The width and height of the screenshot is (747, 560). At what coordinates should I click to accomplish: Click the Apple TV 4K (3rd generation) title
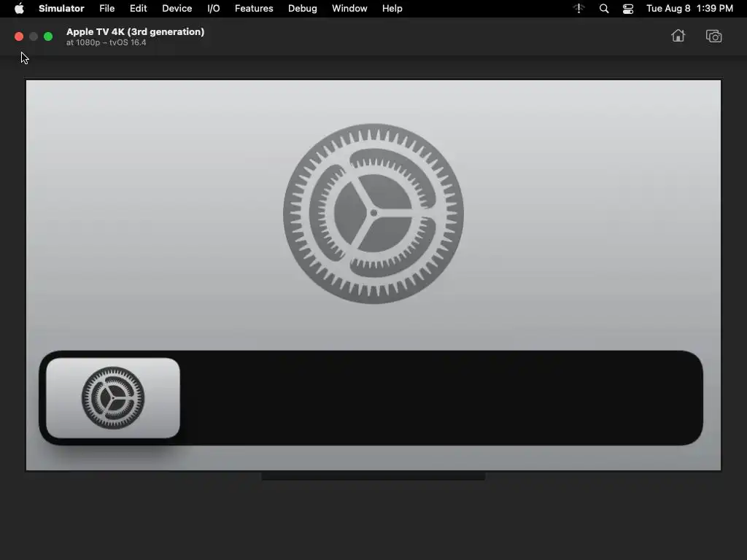coord(135,31)
